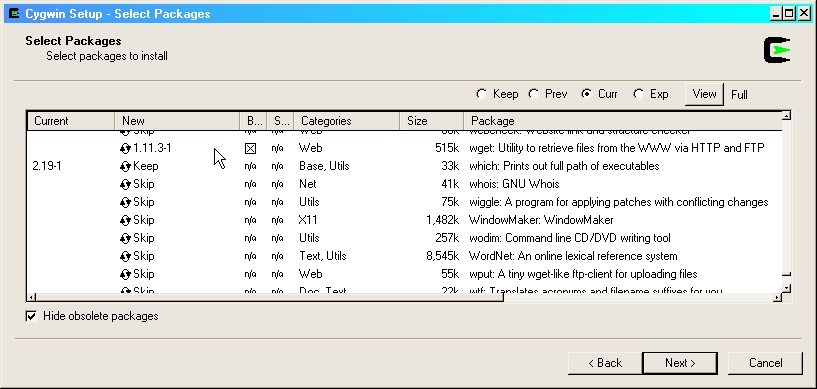Click the S... column header
Image resolution: width=817 pixels, height=389 pixels.
pos(280,121)
